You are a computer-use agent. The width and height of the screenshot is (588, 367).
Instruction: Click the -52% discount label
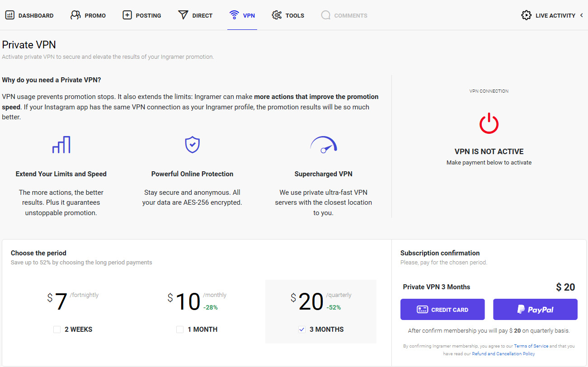coord(334,307)
